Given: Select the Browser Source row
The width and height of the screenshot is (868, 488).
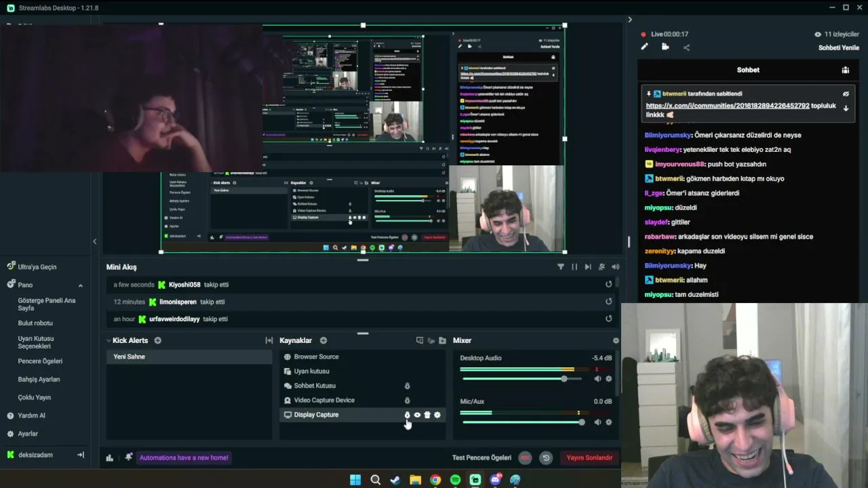Looking at the screenshot, I should click(362, 357).
